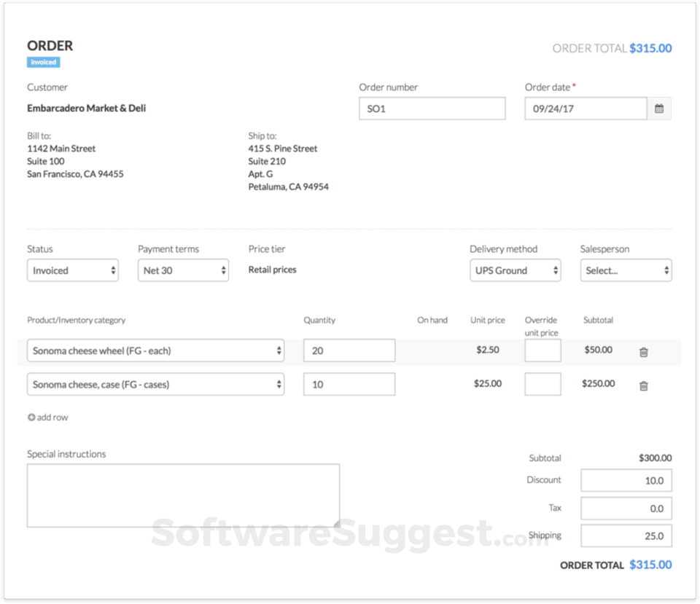Focus the quantity field showing 10
The image size is (700, 604).
(x=349, y=385)
